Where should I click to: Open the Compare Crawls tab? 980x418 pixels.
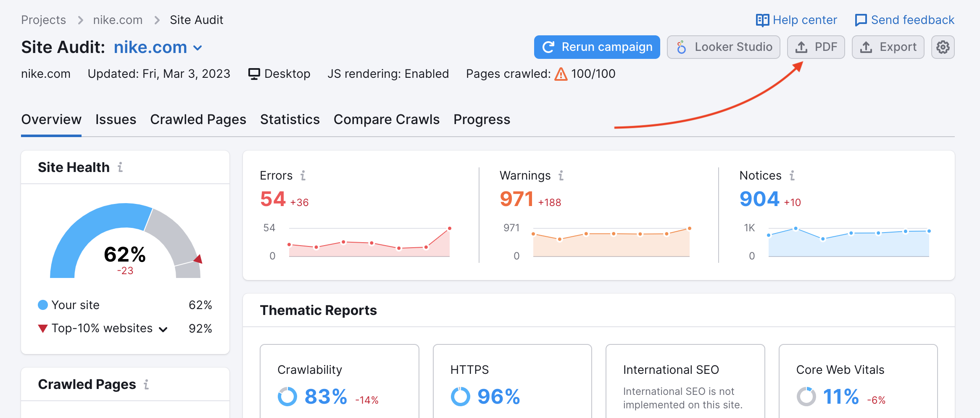click(x=387, y=119)
